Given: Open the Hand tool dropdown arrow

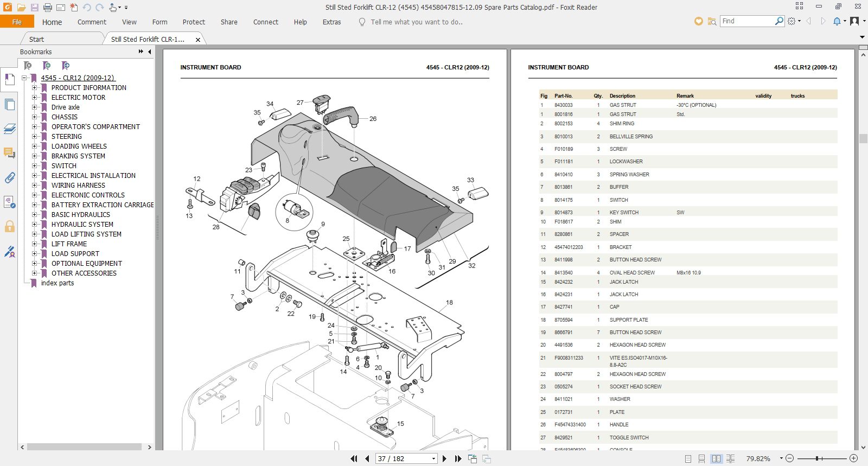Looking at the screenshot, I should point(119,8).
